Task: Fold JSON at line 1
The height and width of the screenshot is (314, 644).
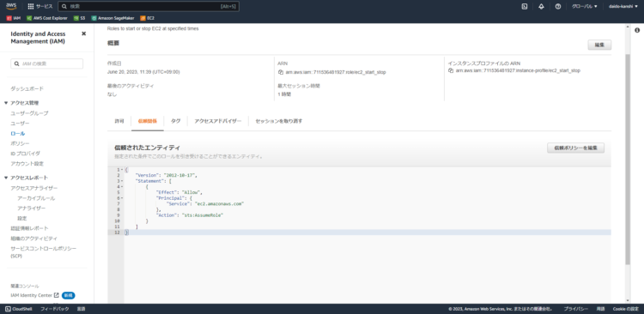Action: point(122,170)
